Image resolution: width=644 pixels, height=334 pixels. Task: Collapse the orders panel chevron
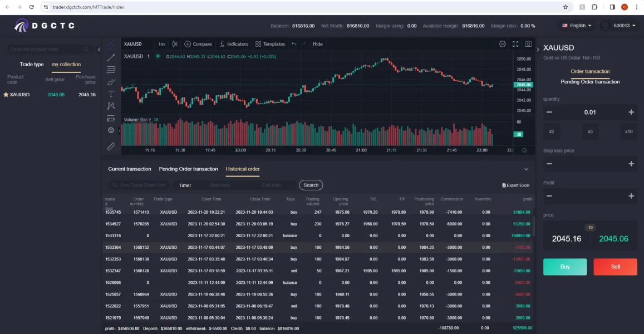526,169
